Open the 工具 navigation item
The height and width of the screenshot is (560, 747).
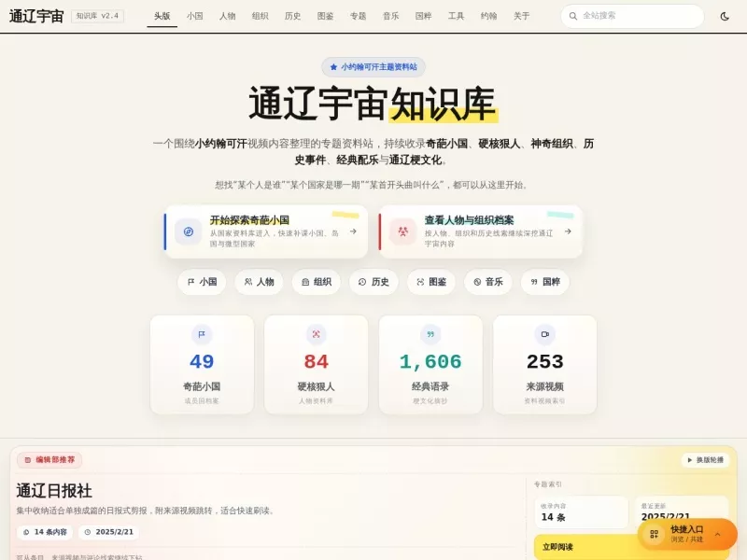[456, 16]
